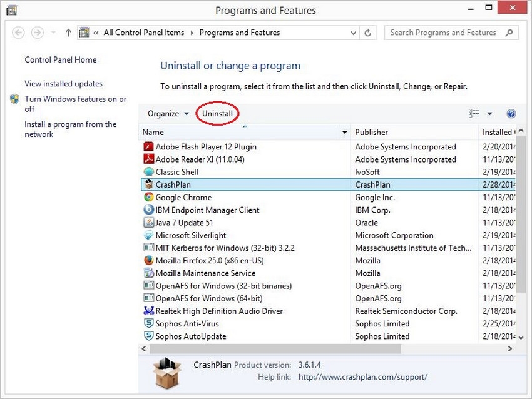Viewport: 532px width, 399px height.
Task: Select the Google Chrome row name
Action: coord(183,197)
